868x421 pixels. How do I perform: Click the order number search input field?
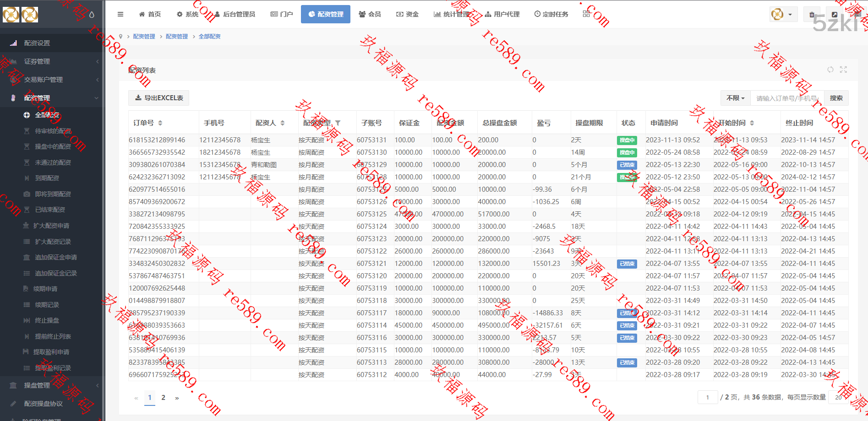coord(787,98)
